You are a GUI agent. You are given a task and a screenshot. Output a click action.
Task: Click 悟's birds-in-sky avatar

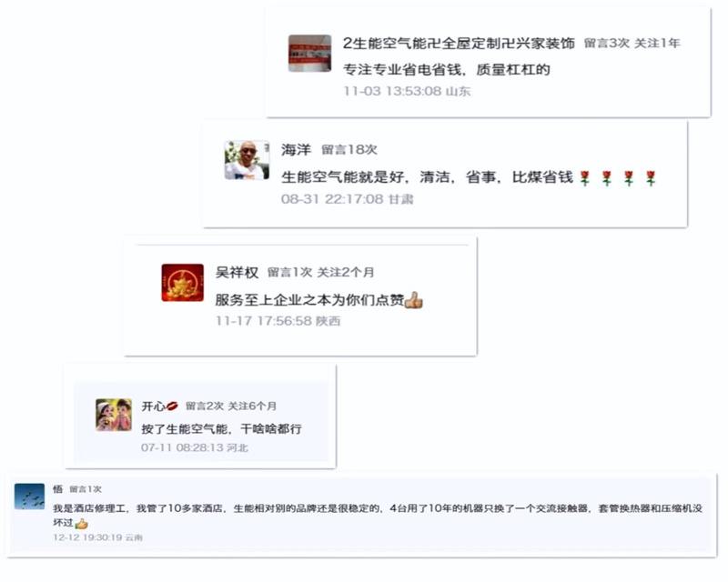[x=29, y=497]
